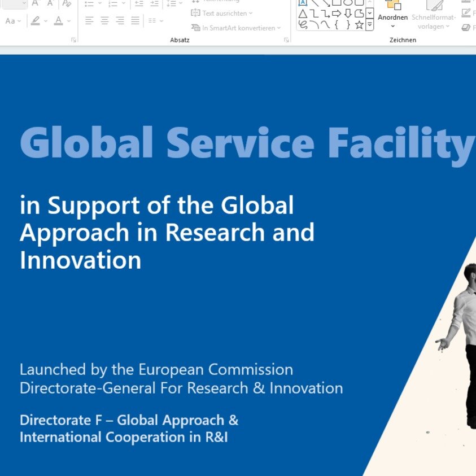This screenshot has height=476, width=476.
Task: Click the 'Global Service Facility' slide title
Action: point(247,142)
